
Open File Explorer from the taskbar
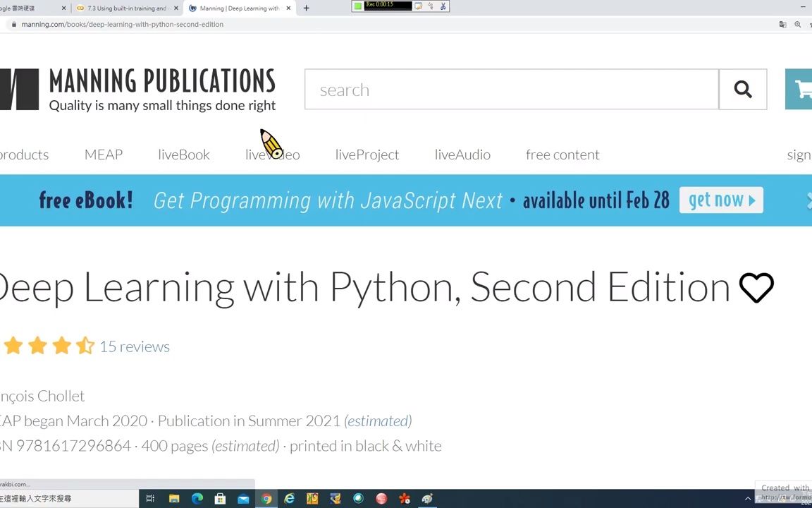coord(174,499)
